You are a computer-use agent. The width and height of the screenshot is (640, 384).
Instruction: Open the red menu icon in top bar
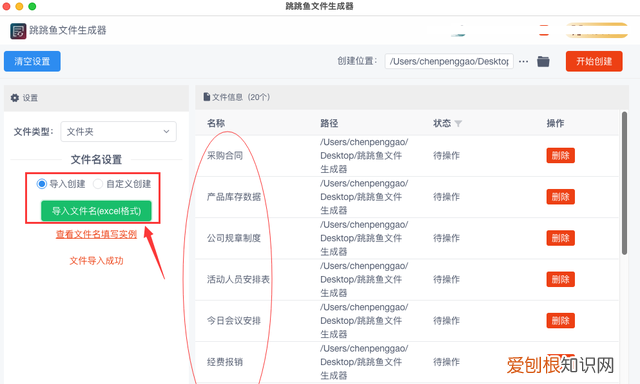click(544, 30)
